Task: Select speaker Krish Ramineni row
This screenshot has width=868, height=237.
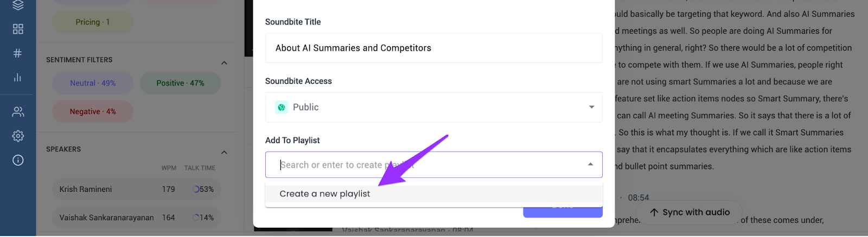Action: (137, 189)
